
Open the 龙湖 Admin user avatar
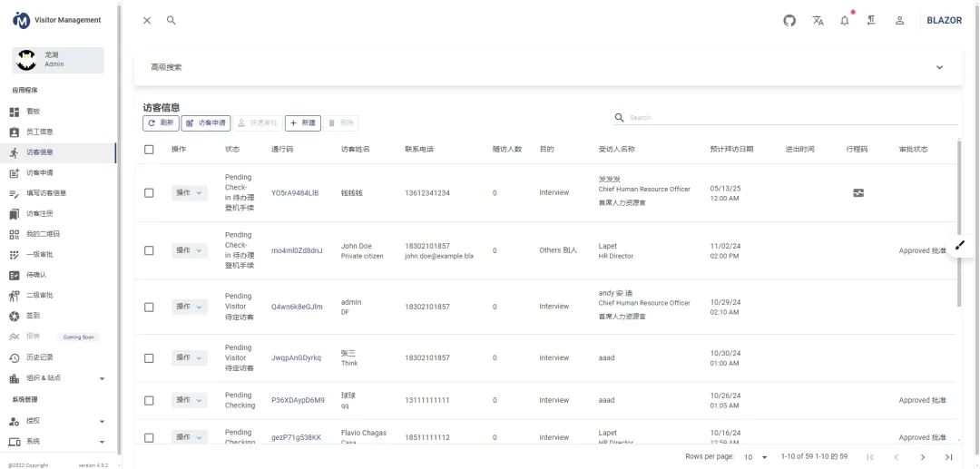pyautogui.click(x=26, y=60)
